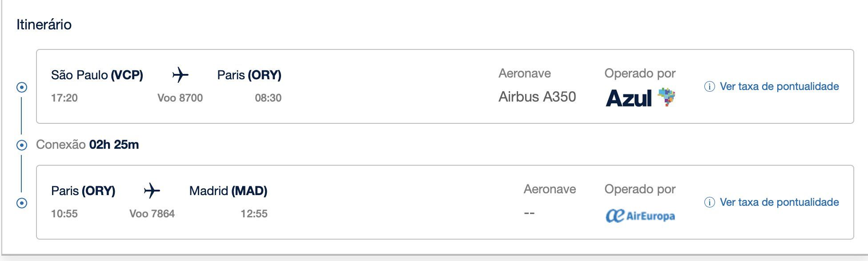The height and width of the screenshot is (261, 868).
Task: Click the AirEuropa airline logo
Action: pos(640,216)
